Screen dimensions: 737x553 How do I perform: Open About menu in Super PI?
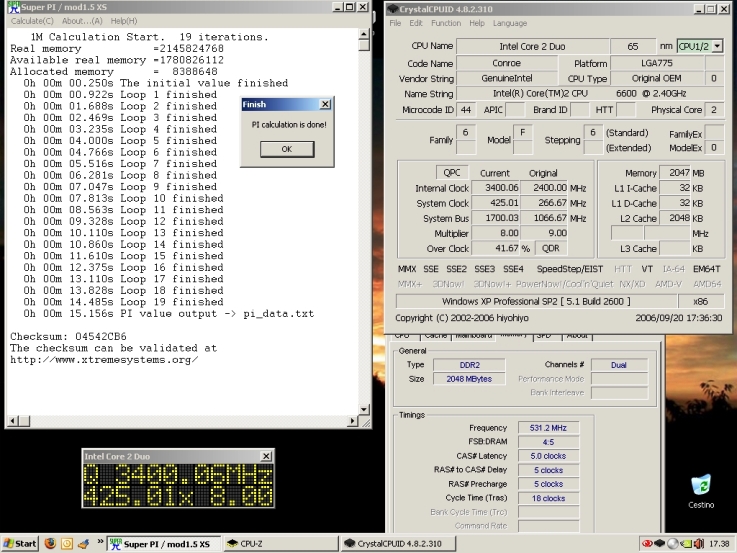click(82, 21)
